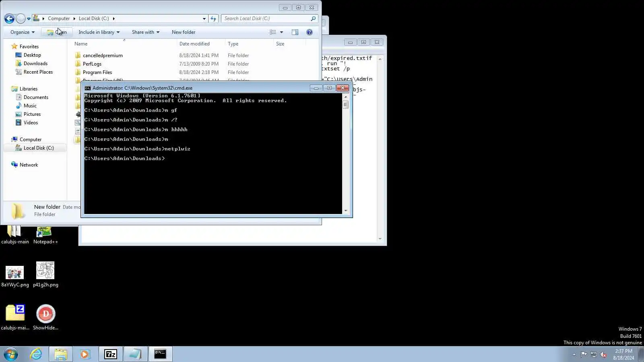This screenshot has width=644, height=362.
Task: Select the p41g2h.png desktop file
Action: (45, 274)
